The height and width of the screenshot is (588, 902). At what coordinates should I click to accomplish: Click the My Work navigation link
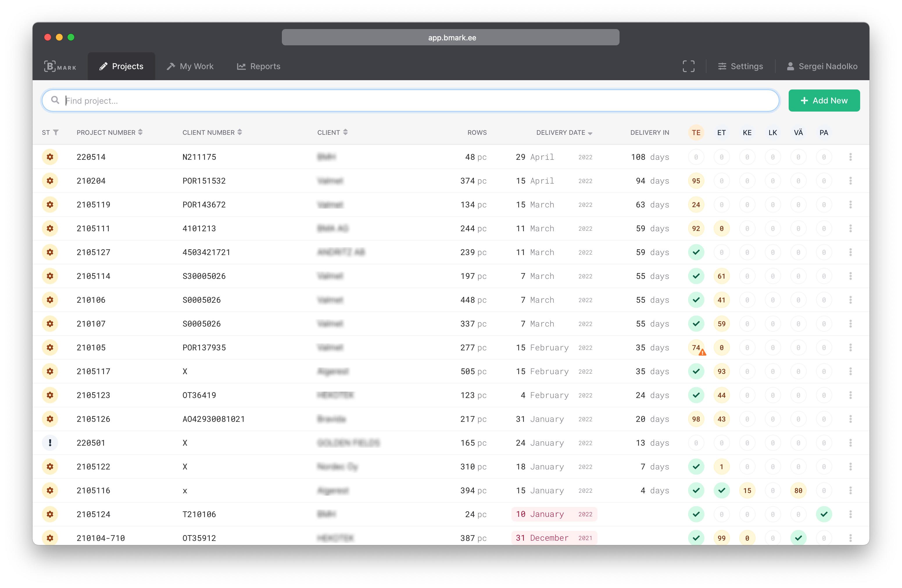pos(196,66)
